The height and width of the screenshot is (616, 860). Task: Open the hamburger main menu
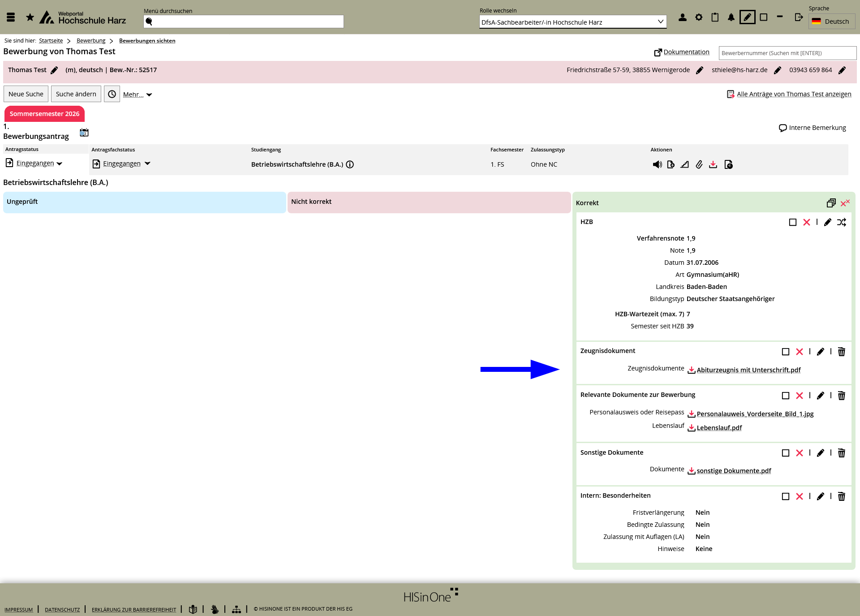click(x=11, y=17)
